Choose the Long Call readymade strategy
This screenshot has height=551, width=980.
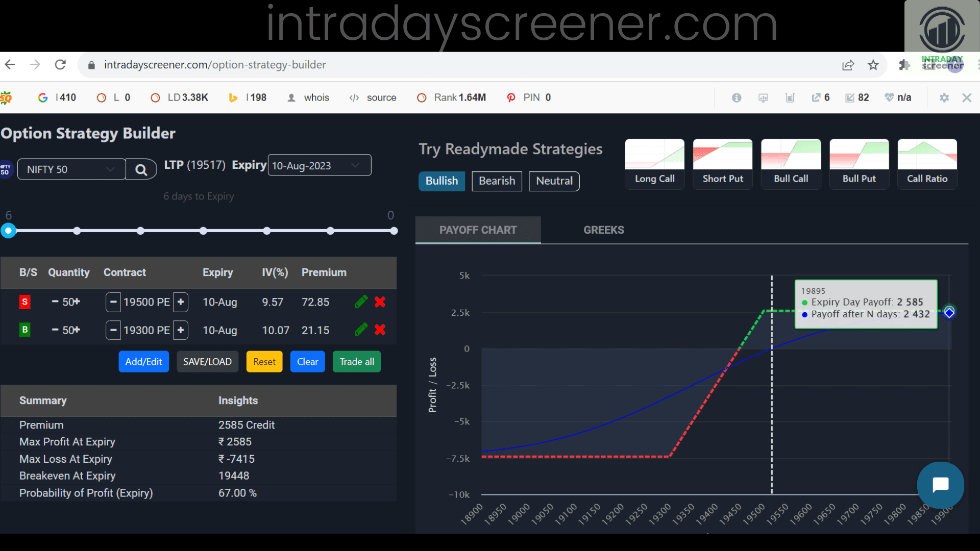click(x=655, y=164)
